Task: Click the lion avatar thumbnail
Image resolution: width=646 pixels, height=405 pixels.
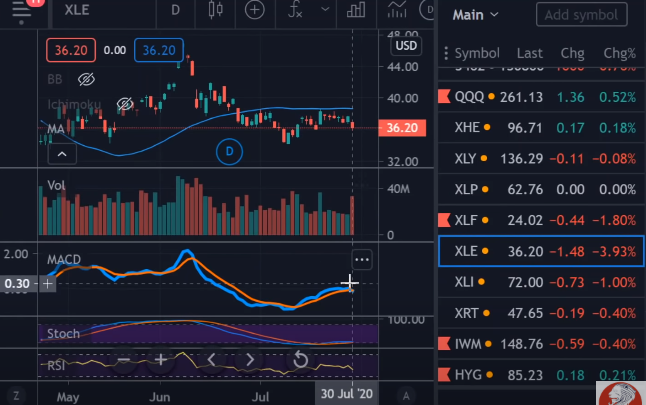Action: point(621,393)
